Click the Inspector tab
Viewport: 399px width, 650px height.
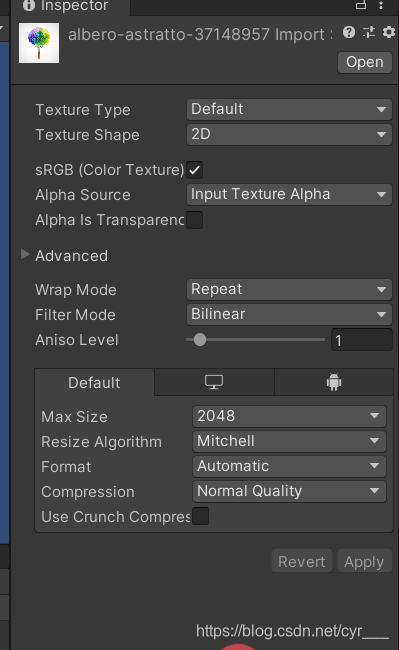70,6
